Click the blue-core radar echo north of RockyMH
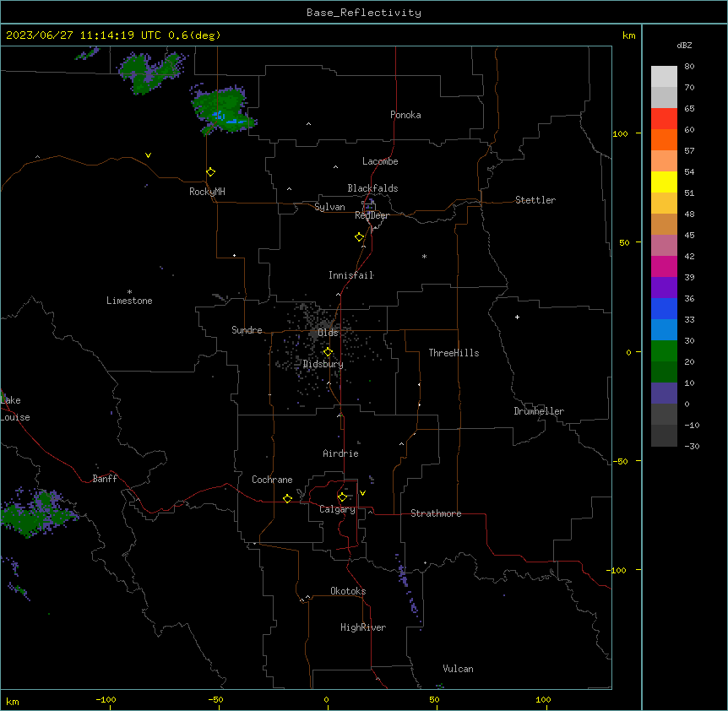Image resolution: width=728 pixels, height=711 pixels. tap(222, 110)
